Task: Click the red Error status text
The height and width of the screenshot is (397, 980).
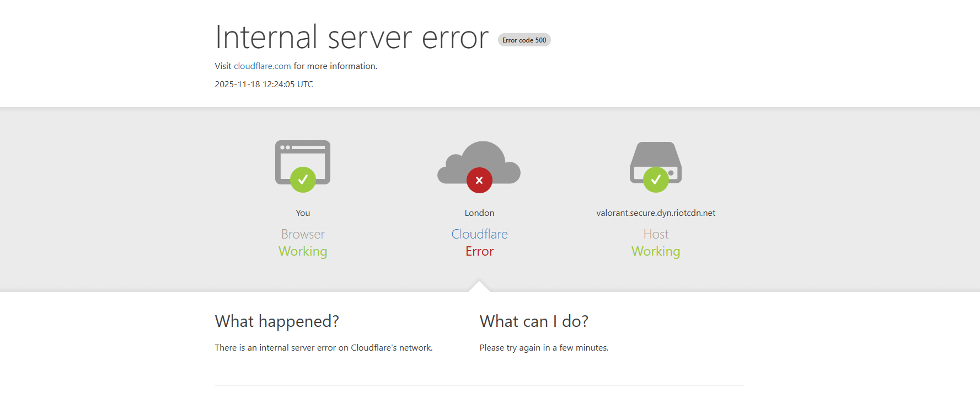Action: click(x=479, y=251)
